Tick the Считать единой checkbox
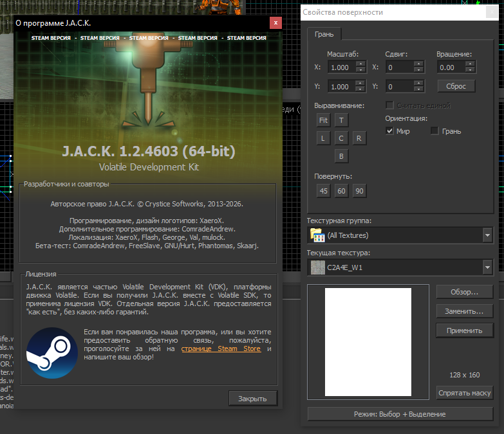This screenshot has width=504, height=434. pyautogui.click(x=389, y=105)
